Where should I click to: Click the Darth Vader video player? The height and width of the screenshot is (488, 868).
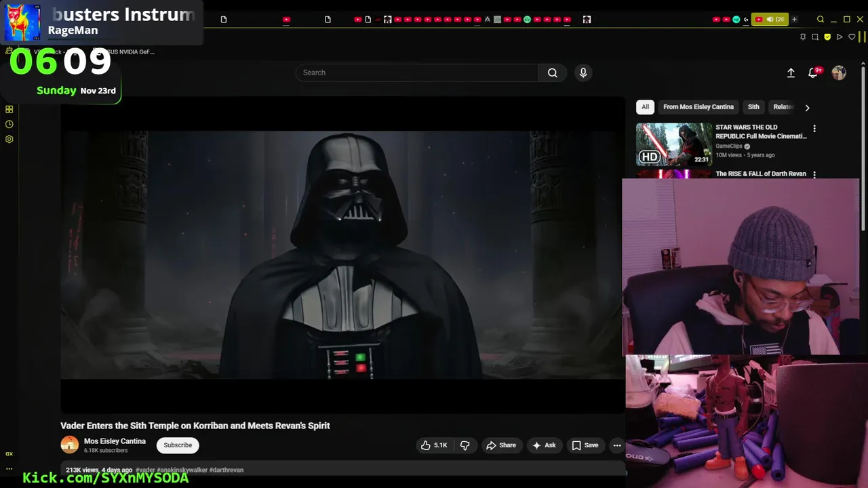click(x=342, y=255)
